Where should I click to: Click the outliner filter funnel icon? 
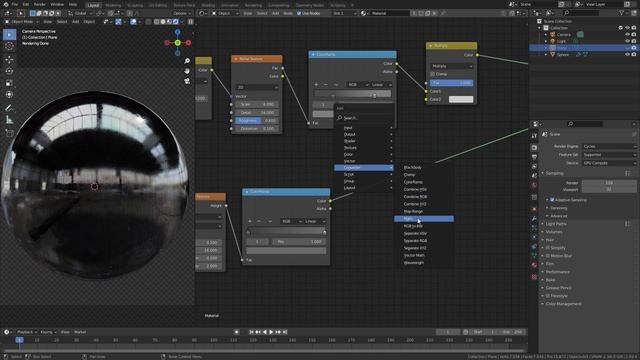coord(622,13)
